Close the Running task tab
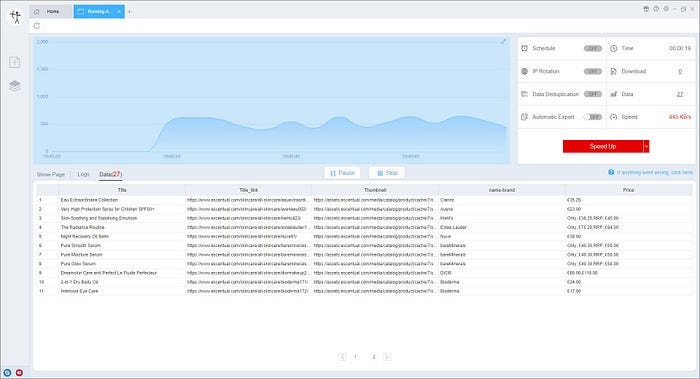The width and height of the screenshot is (700, 379). pos(119,12)
